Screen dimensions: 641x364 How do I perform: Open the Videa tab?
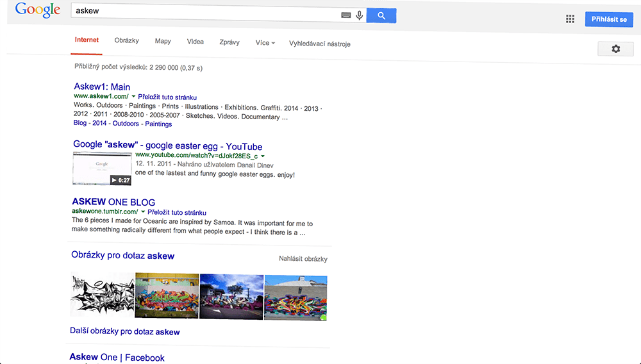coord(196,42)
